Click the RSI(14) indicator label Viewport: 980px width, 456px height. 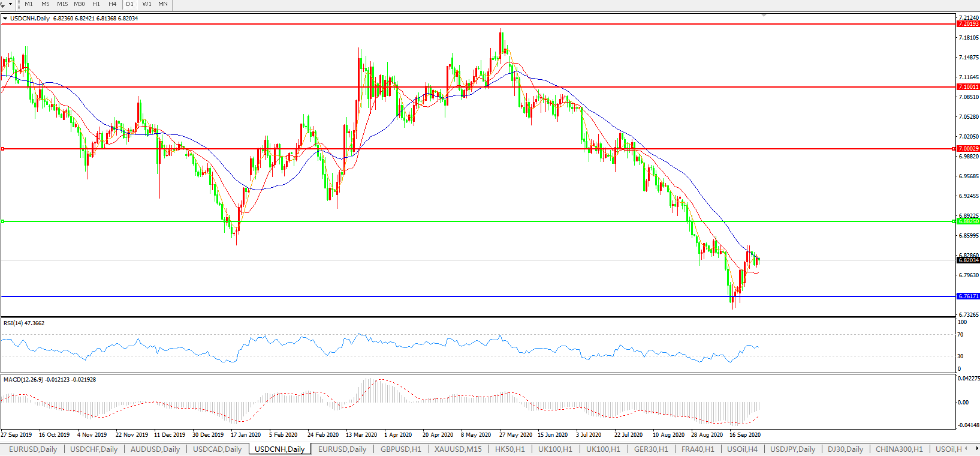tap(23, 323)
